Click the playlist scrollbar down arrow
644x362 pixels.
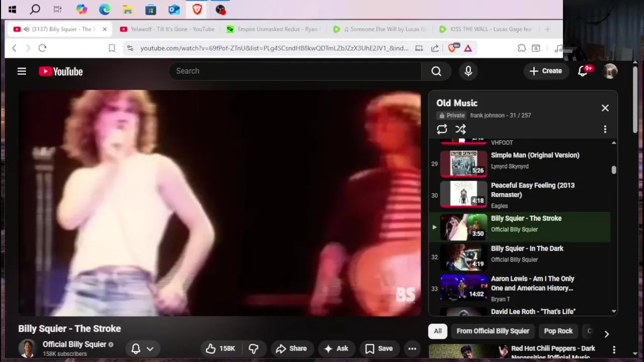pos(614,312)
